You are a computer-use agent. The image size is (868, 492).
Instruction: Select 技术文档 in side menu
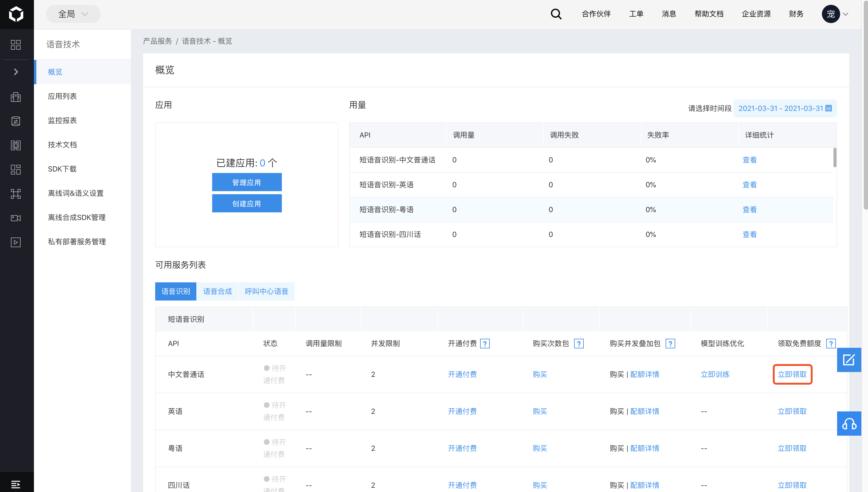83,145
